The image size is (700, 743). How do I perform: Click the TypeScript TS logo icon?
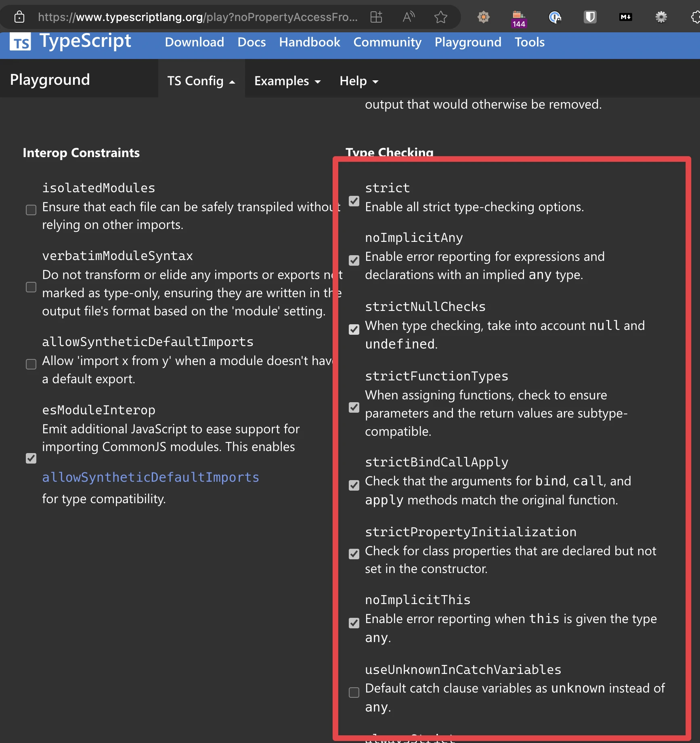pos(20,42)
